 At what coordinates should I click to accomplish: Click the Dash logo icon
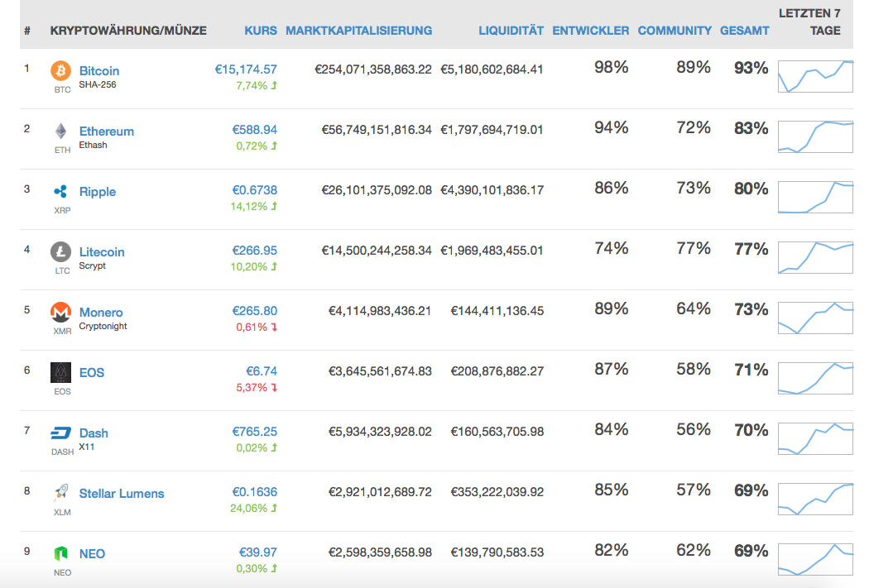point(61,433)
